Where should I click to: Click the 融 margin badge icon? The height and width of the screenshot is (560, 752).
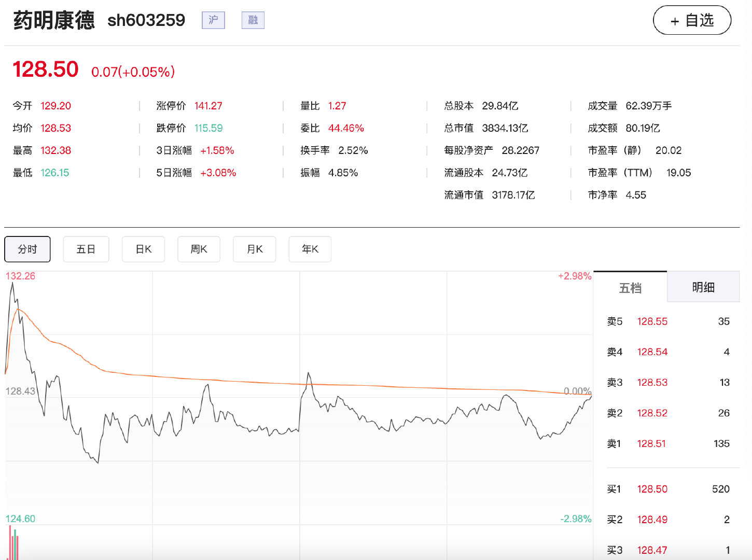253,20
